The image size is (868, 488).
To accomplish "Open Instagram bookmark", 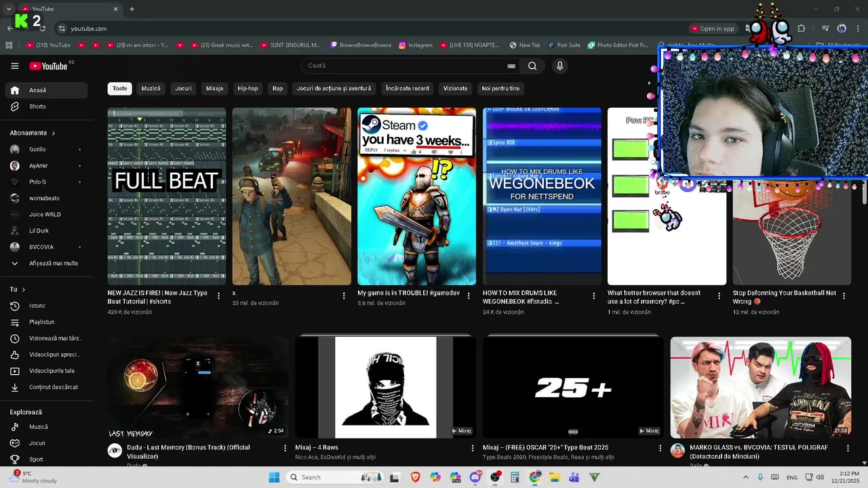I will (x=416, y=45).
